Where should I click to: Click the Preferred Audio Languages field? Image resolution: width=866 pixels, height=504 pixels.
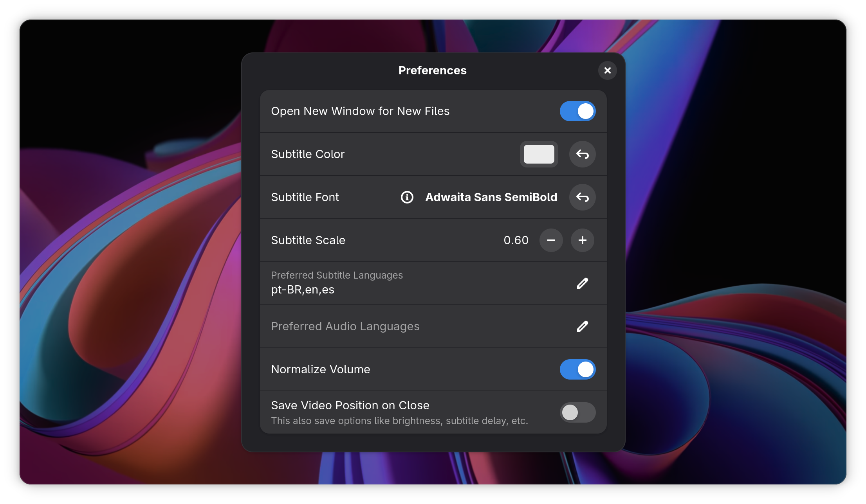[x=345, y=326]
